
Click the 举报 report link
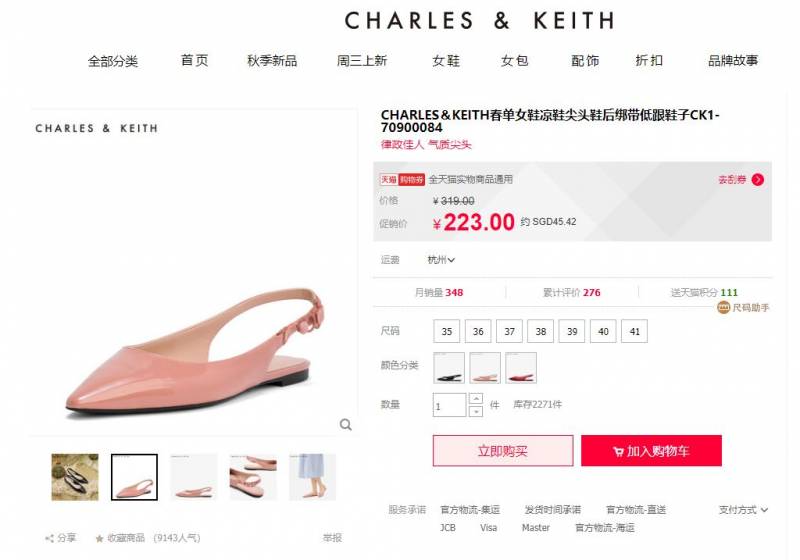332,538
